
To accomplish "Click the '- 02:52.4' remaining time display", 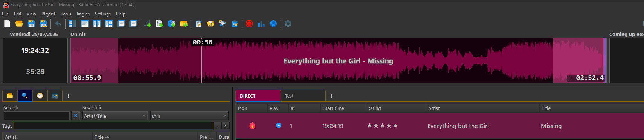I will pos(586,78).
